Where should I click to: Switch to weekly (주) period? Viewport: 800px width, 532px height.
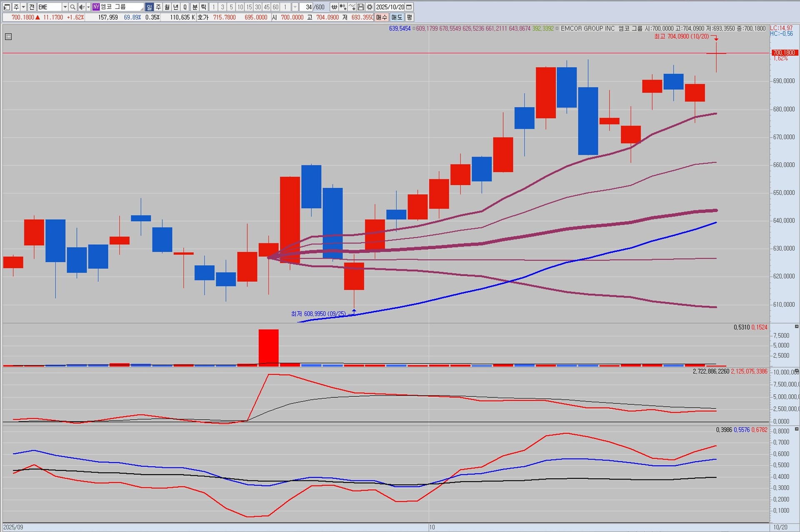158,7
